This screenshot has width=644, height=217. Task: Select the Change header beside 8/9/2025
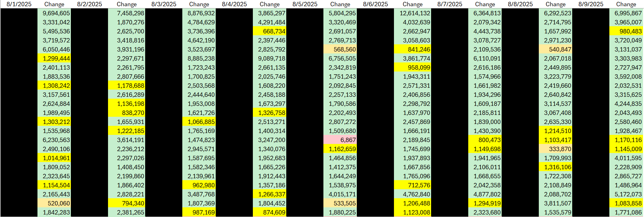click(626, 4)
